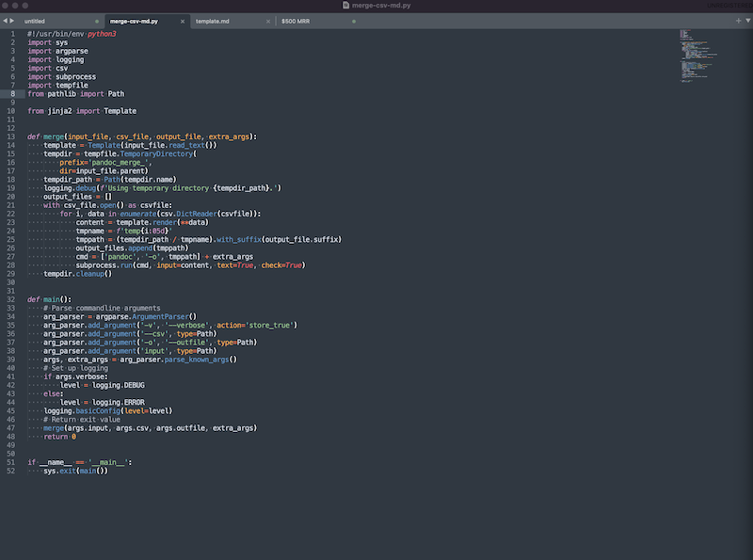Click the minimap to jump in the file
The width and height of the screenshot is (753, 560).
697,56
